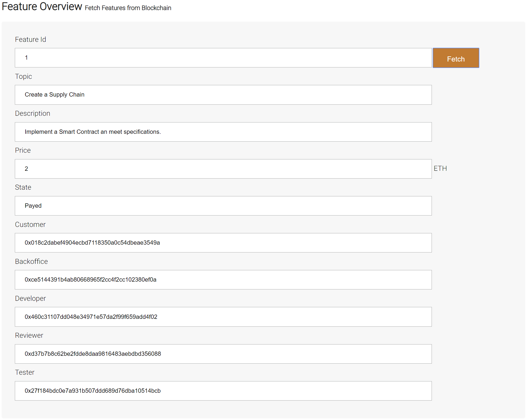Click the Tester address field

[x=223, y=391]
